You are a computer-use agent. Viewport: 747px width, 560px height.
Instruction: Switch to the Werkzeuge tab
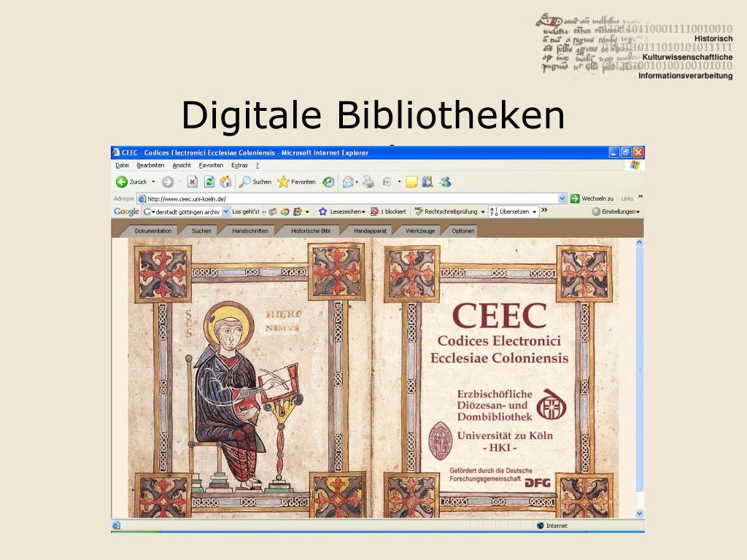420,231
